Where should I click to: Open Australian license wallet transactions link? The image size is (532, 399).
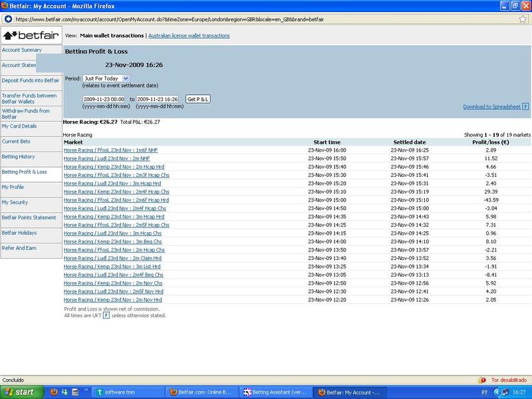pos(189,36)
